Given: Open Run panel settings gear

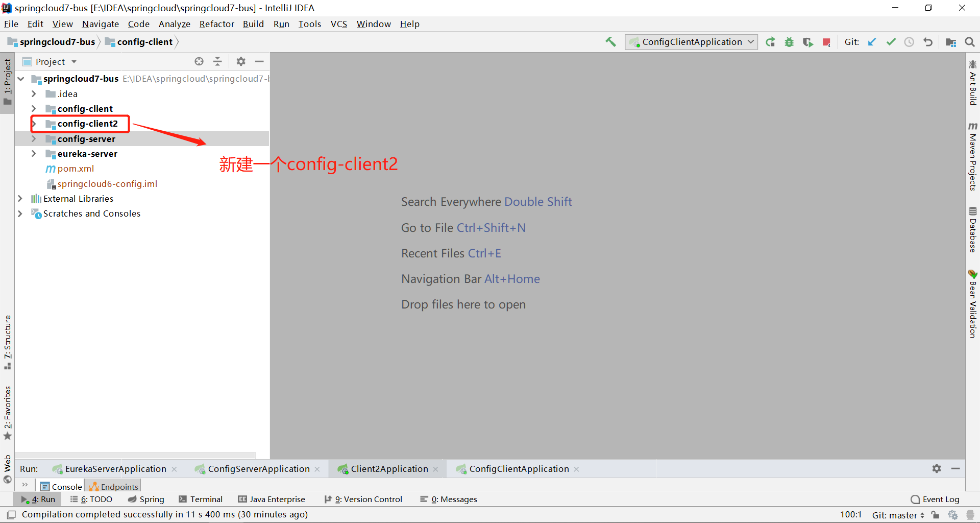Looking at the screenshot, I should (937, 468).
